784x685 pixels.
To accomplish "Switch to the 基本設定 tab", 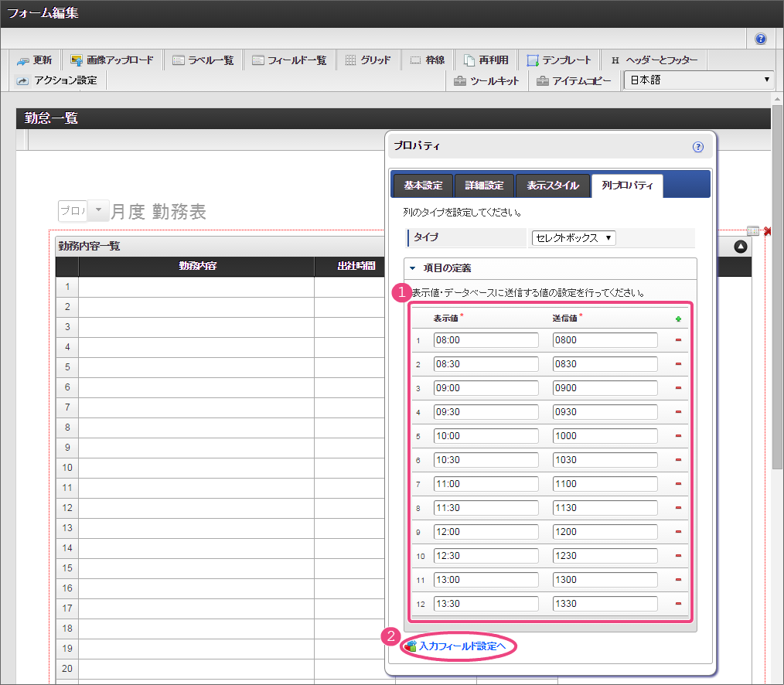I will (x=423, y=186).
